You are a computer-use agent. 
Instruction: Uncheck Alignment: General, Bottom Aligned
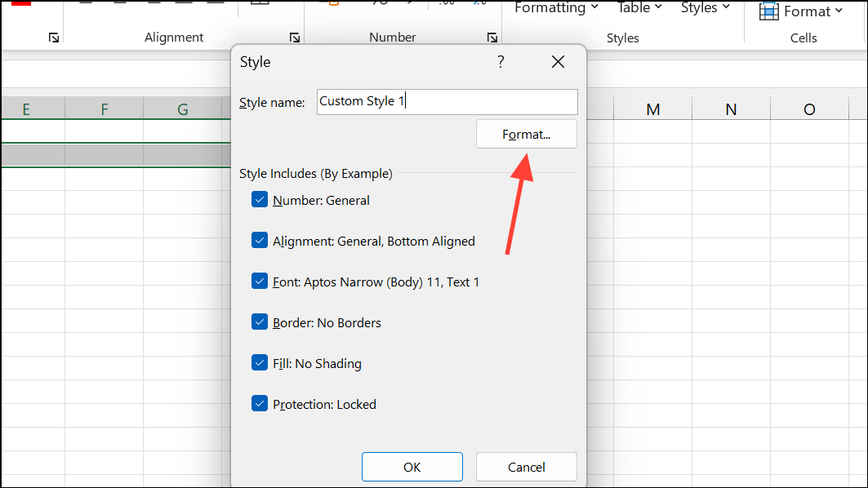pyautogui.click(x=260, y=241)
